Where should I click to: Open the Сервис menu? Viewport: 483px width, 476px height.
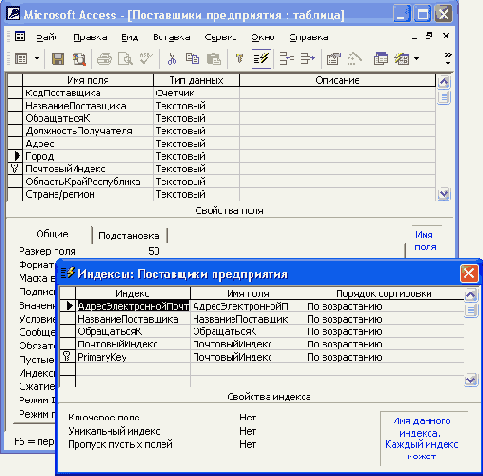point(220,37)
